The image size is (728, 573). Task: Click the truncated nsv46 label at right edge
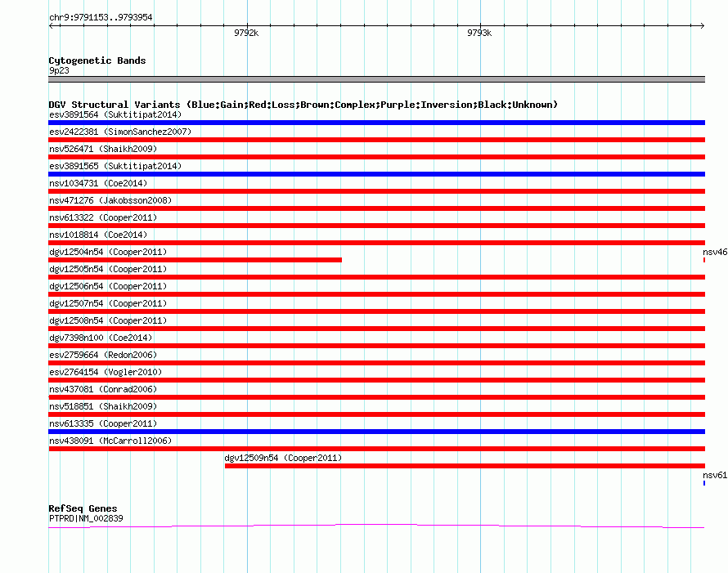[715, 252]
